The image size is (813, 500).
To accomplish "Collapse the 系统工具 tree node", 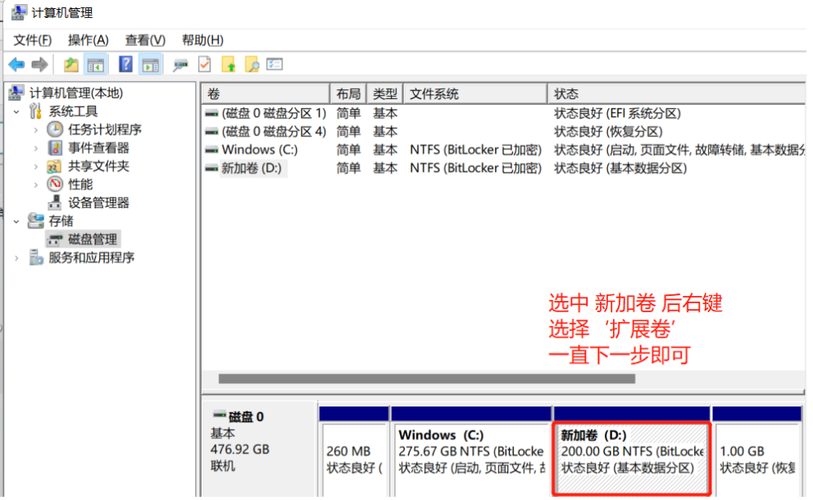I will coord(17,112).
